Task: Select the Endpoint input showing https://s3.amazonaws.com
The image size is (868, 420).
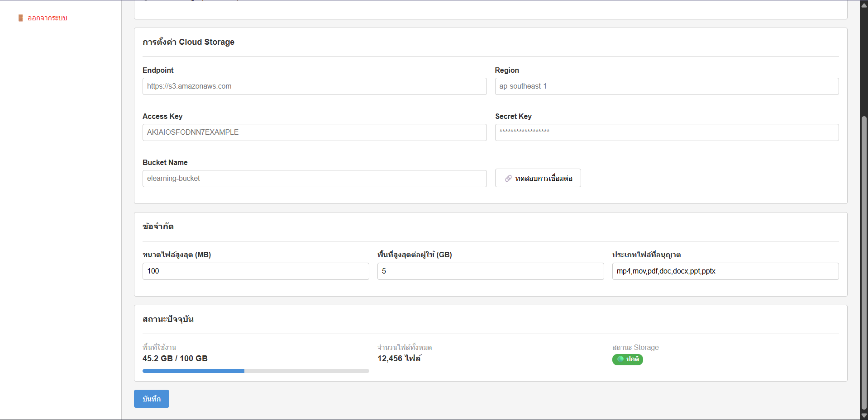Action: [314, 86]
